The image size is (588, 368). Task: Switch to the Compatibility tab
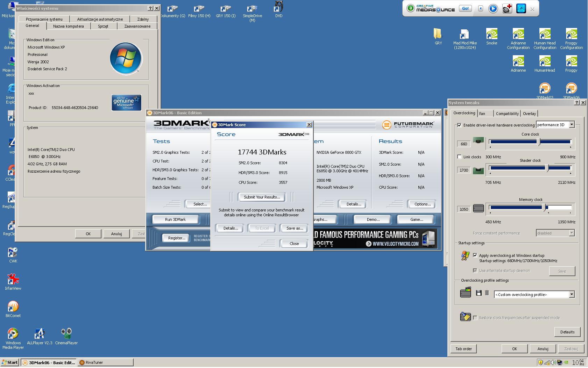[x=507, y=114]
